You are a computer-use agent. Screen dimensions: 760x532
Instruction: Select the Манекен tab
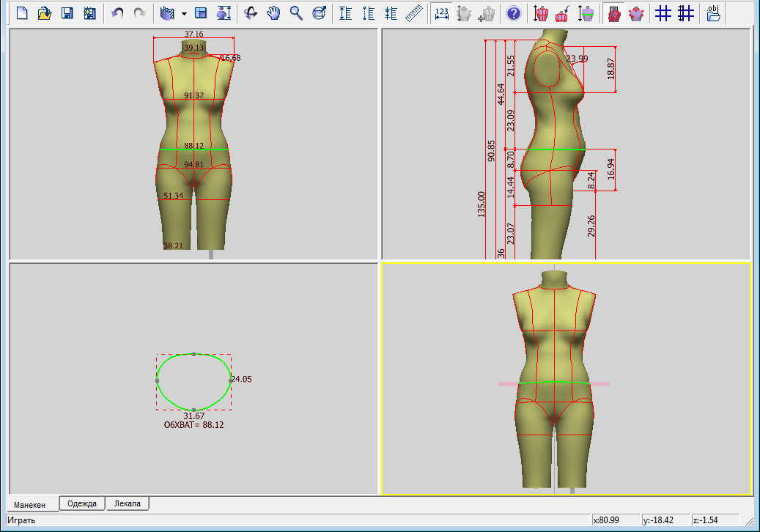pos(30,504)
